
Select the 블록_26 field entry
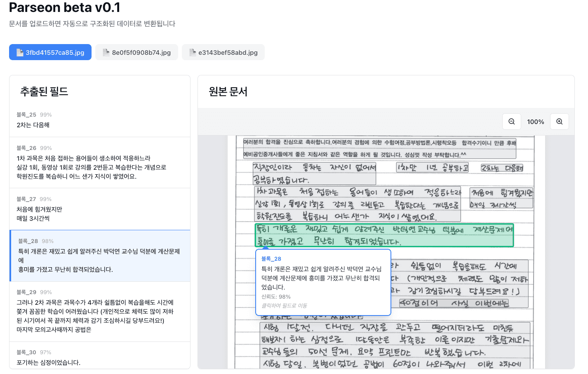pos(99,163)
